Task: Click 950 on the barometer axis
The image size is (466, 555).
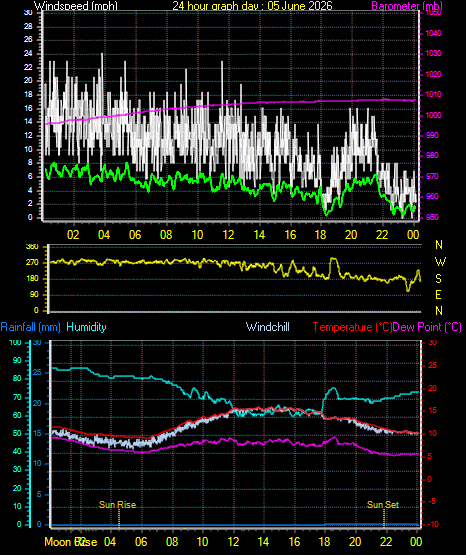Action: point(432,217)
